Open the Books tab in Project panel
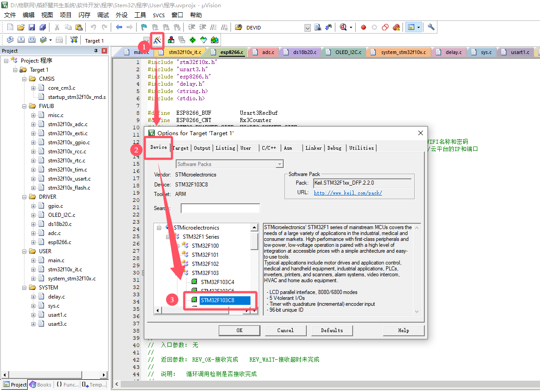The image size is (540, 392). (41, 385)
